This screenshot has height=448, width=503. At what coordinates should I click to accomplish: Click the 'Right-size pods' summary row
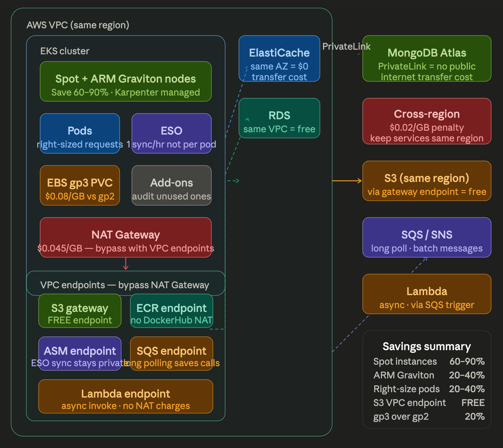pyautogui.click(x=429, y=389)
